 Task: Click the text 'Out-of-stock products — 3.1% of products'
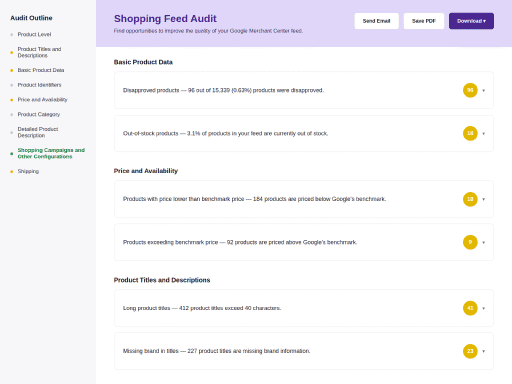click(x=177, y=134)
